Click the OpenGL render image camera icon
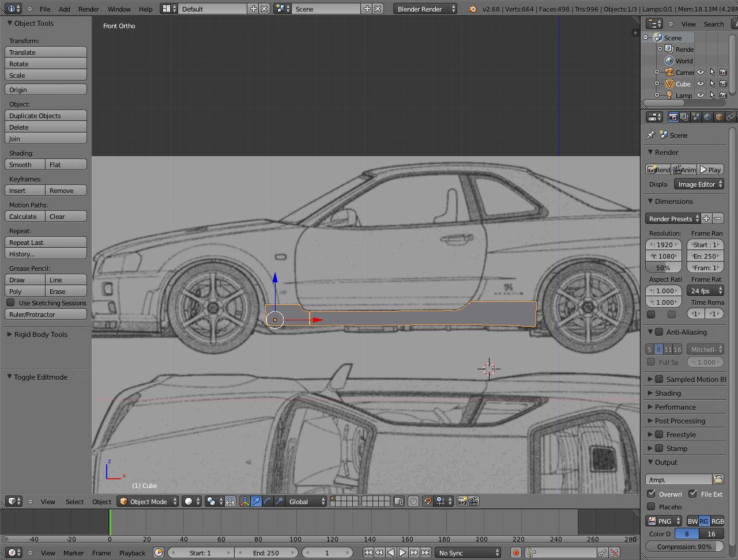Viewport: 738px width, 560px height. [462, 502]
